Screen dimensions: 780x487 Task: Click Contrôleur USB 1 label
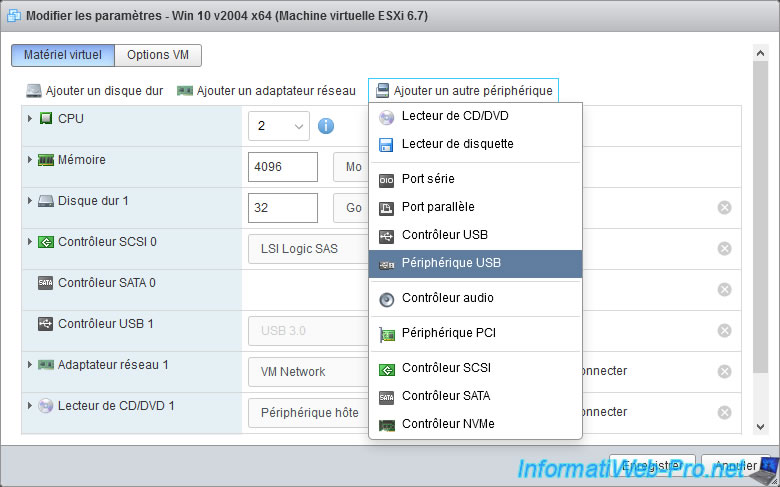[105, 324]
